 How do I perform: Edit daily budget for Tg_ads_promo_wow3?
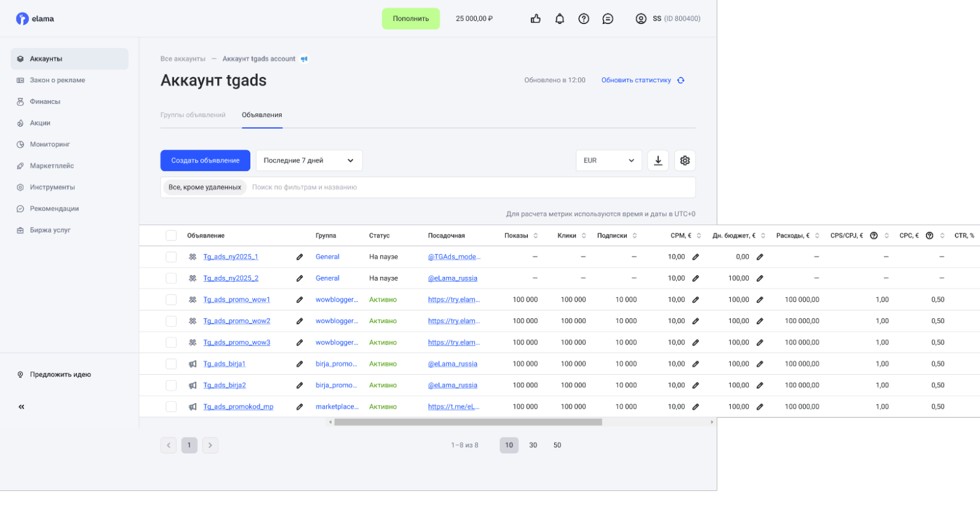pyautogui.click(x=760, y=342)
